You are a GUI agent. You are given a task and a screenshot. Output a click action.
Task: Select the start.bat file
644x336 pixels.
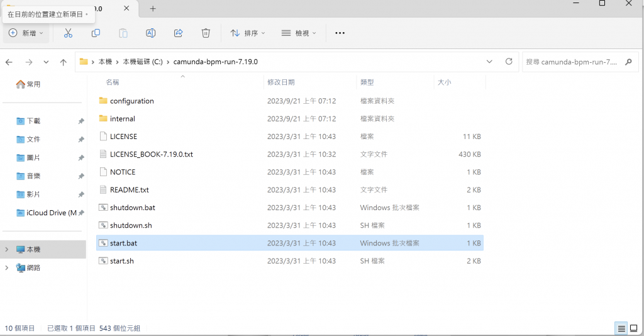(290, 243)
